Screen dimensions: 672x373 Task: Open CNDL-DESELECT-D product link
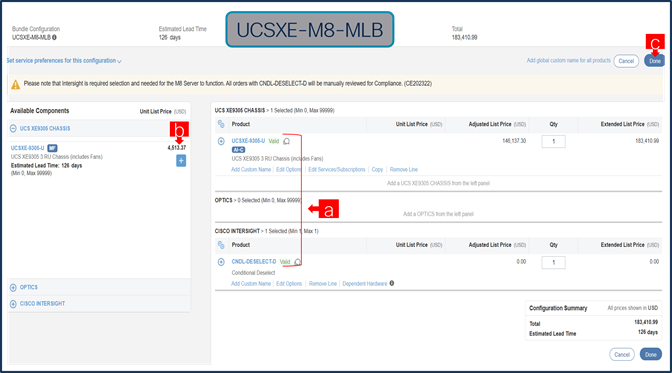point(254,262)
